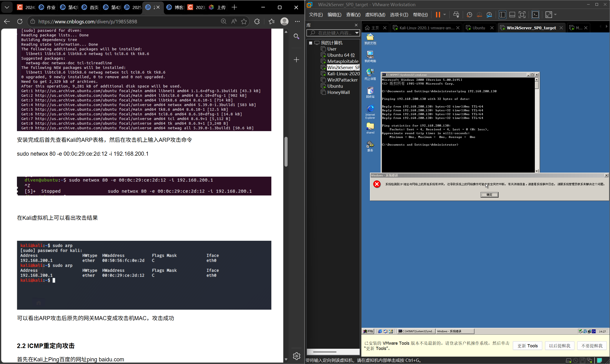
Task: Click the 开始 Start button in guest
Action: [x=368, y=331]
